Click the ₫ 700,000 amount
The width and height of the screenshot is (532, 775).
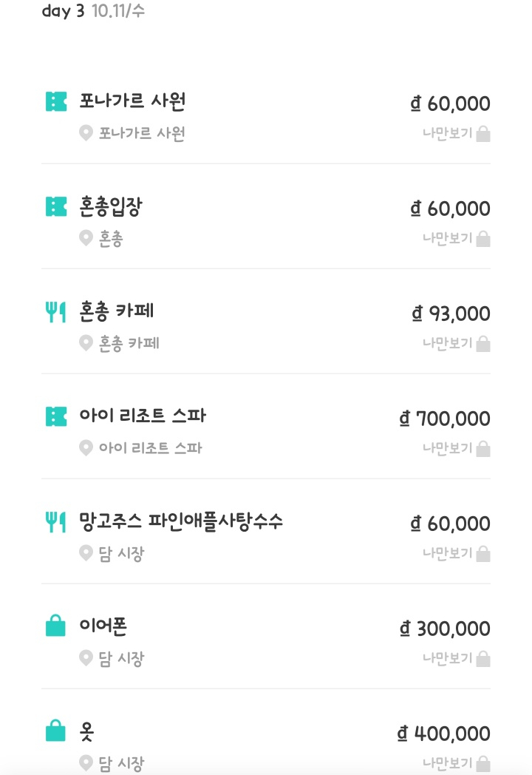coord(445,419)
